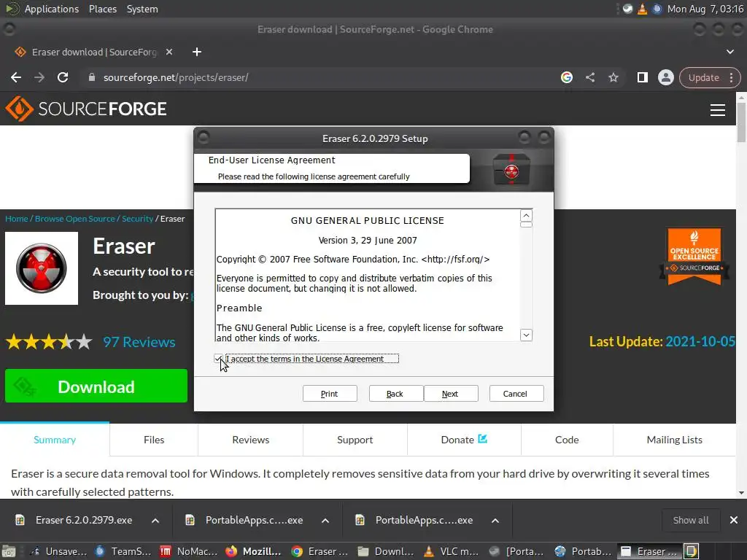Switch to Unsave... taskbar window
Image resolution: width=747 pixels, height=560 pixels.
(x=58, y=551)
